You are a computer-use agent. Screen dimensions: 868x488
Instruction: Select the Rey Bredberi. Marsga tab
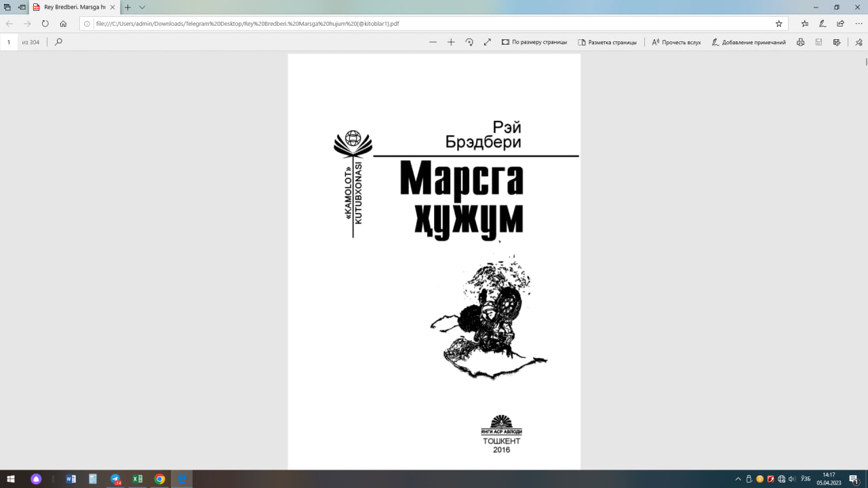[x=75, y=7]
